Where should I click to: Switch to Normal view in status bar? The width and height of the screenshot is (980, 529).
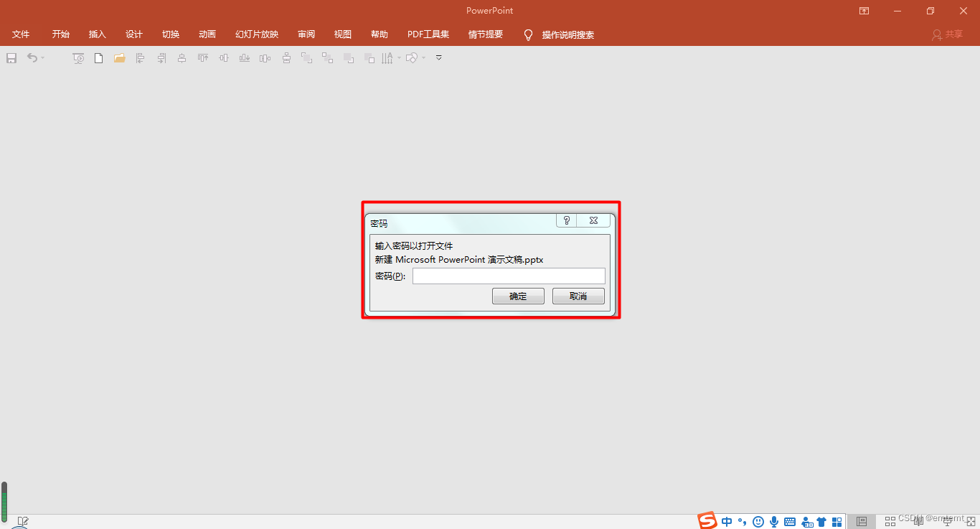point(862,521)
